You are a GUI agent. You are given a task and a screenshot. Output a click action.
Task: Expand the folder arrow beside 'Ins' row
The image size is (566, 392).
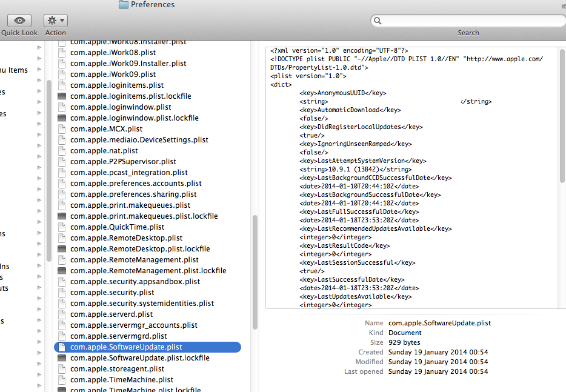pyautogui.click(x=39, y=265)
